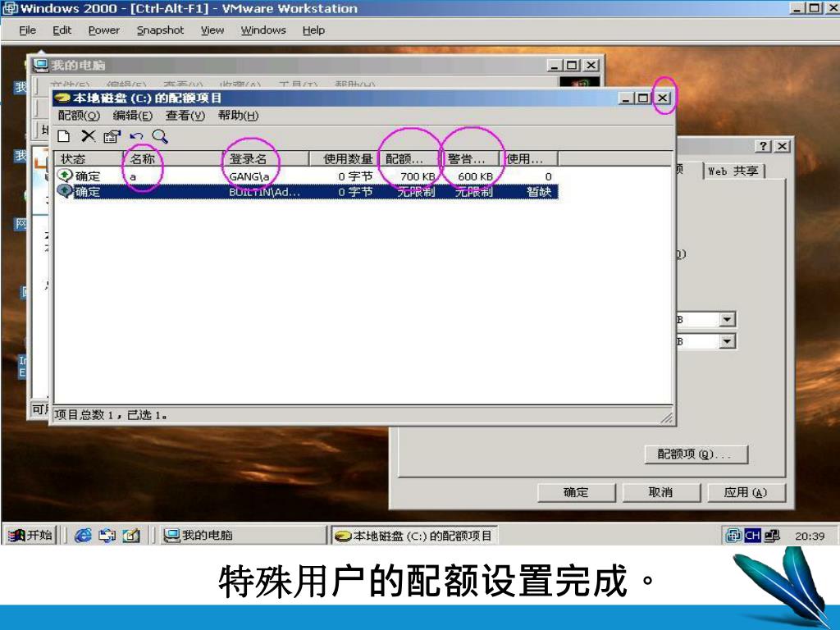Click the help question mark button in properties dialog
The height and width of the screenshot is (630, 840).
(764, 146)
